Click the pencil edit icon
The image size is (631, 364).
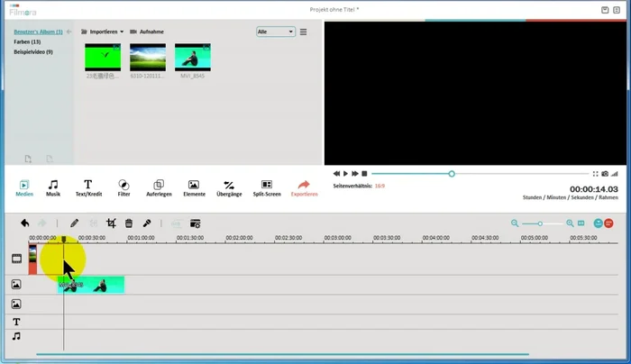pos(75,223)
